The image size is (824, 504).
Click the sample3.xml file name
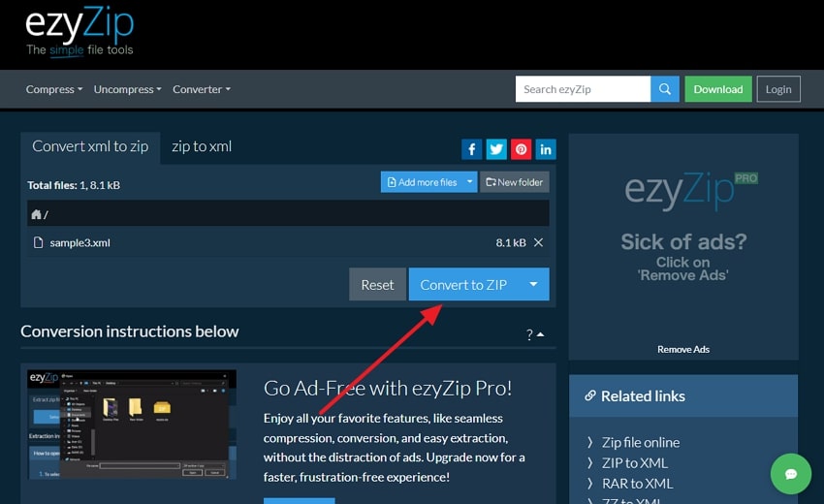pos(79,243)
